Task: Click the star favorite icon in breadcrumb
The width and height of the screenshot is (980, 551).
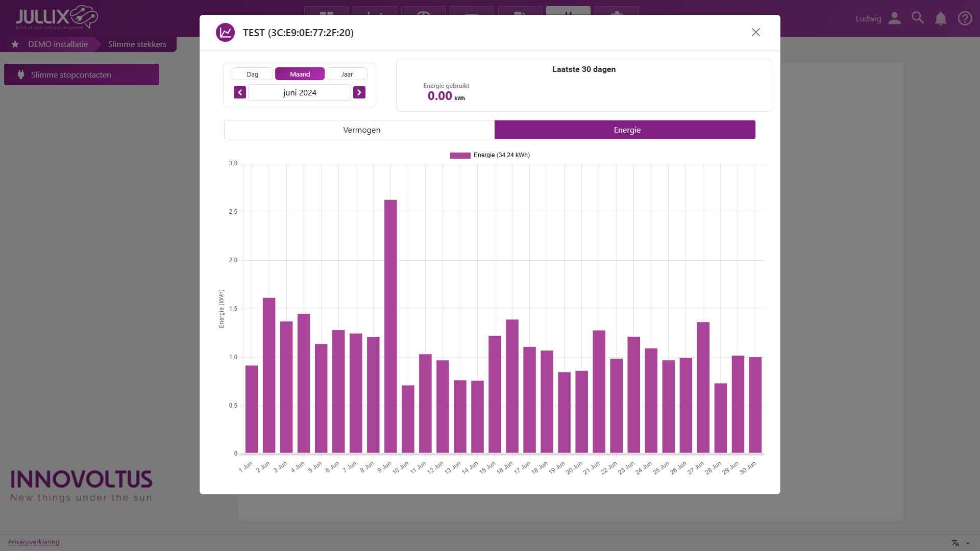Action: 15,44
